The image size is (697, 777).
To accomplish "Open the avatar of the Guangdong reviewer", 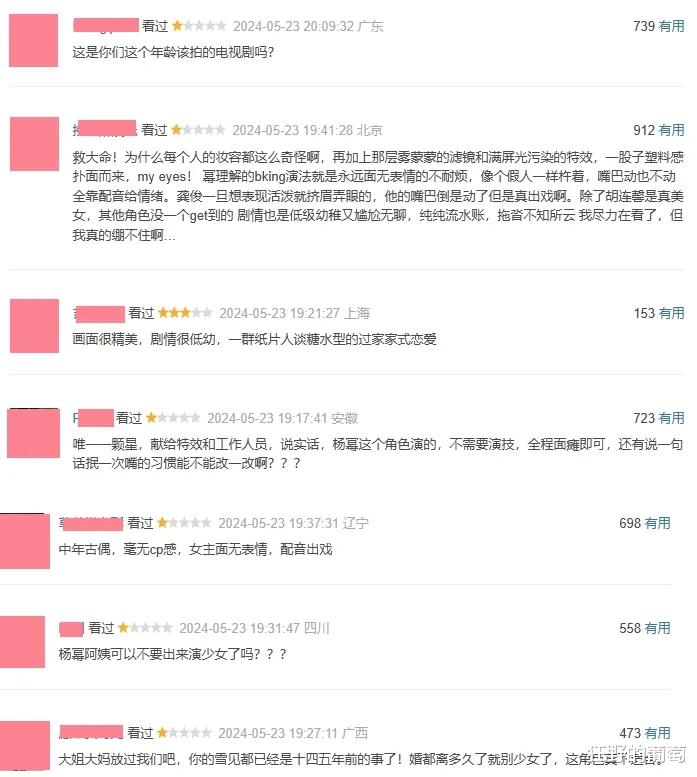I will pos(34,40).
